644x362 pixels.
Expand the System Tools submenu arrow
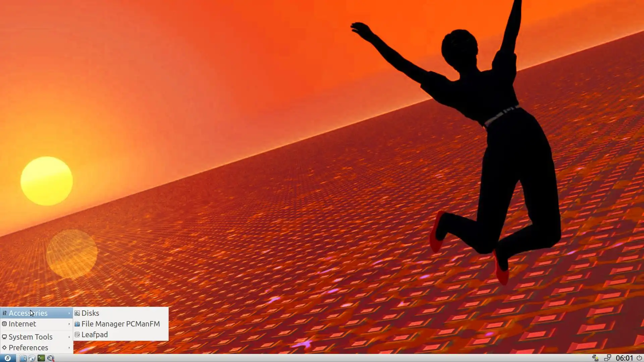69,337
